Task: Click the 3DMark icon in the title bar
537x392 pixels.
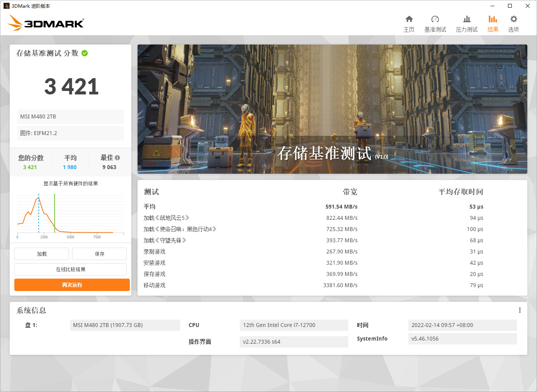Action: tap(5, 6)
